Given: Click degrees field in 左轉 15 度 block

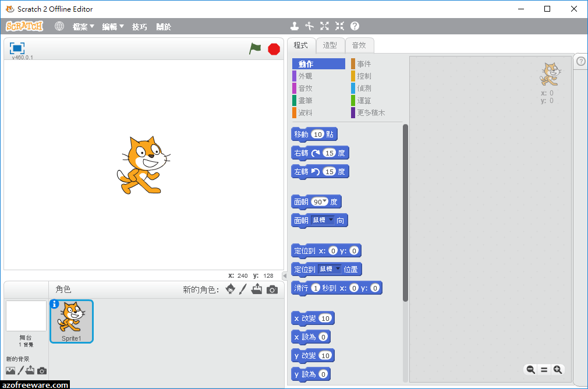Looking at the screenshot, I should (x=330, y=171).
